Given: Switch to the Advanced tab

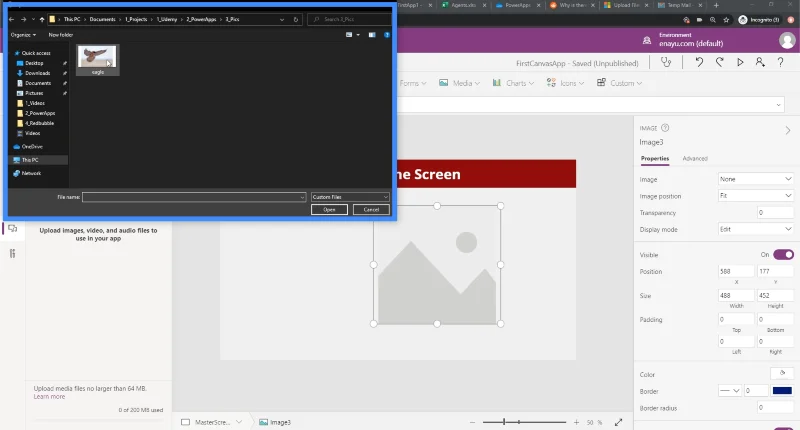Looking at the screenshot, I should coord(695,159).
